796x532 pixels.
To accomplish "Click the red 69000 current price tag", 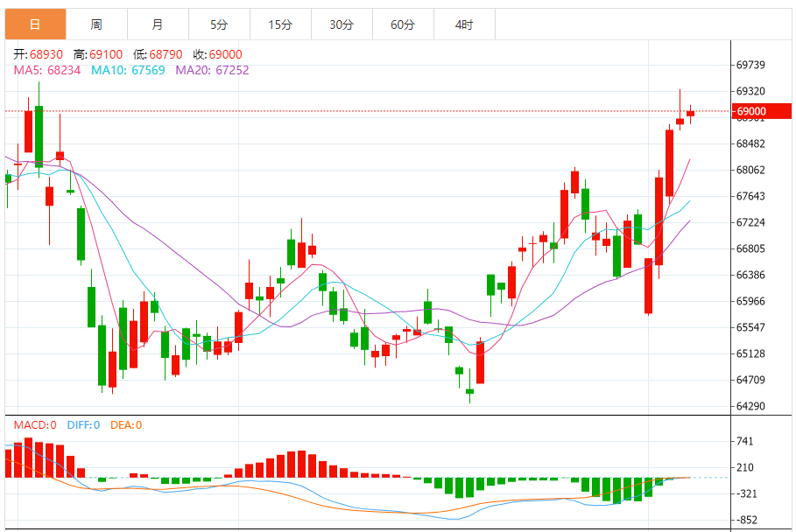I will (762, 111).
